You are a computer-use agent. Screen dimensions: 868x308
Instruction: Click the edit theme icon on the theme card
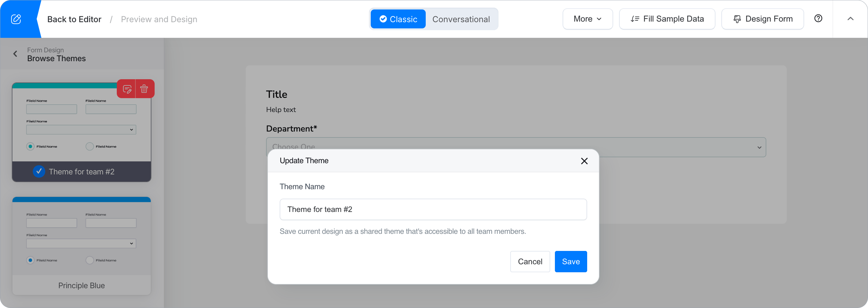coord(127,89)
